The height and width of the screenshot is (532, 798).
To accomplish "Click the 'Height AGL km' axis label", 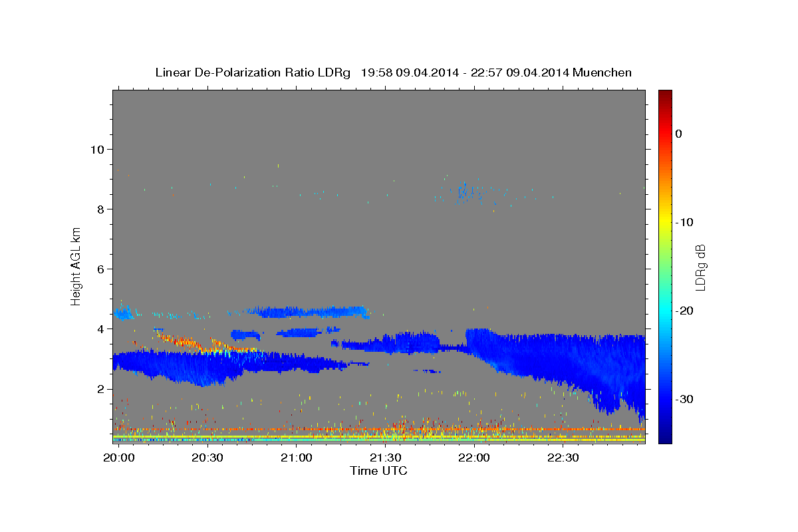I will pos(76,265).
